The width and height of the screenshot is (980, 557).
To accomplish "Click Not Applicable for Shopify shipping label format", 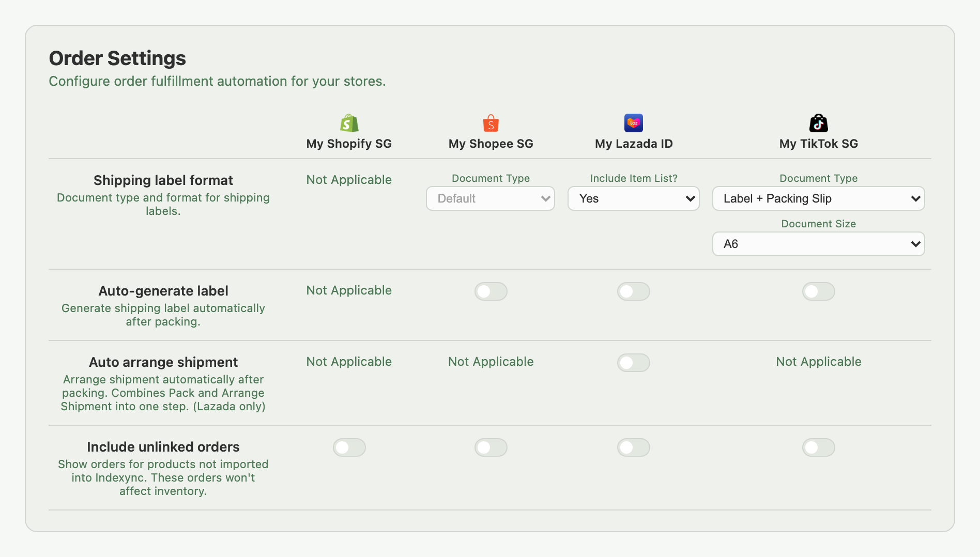I will (349, 180).
